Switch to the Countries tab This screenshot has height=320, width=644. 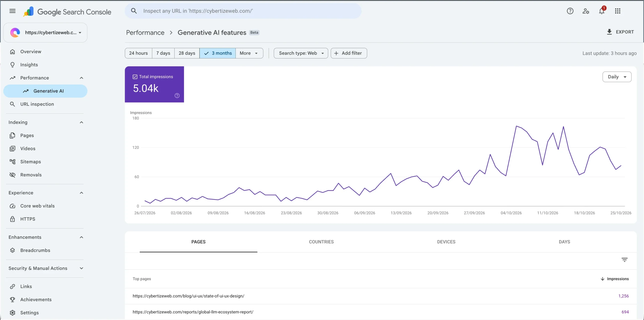pos(321,242)
